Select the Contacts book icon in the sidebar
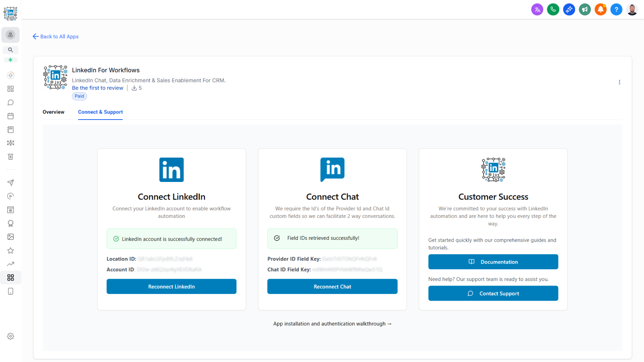 coord(11,129)
